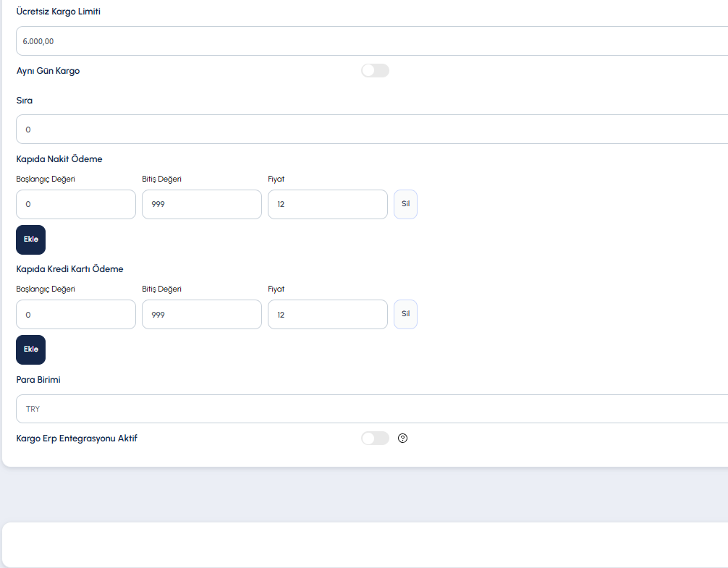Click the Aynı Gün Kargo label

click(48, 71)
